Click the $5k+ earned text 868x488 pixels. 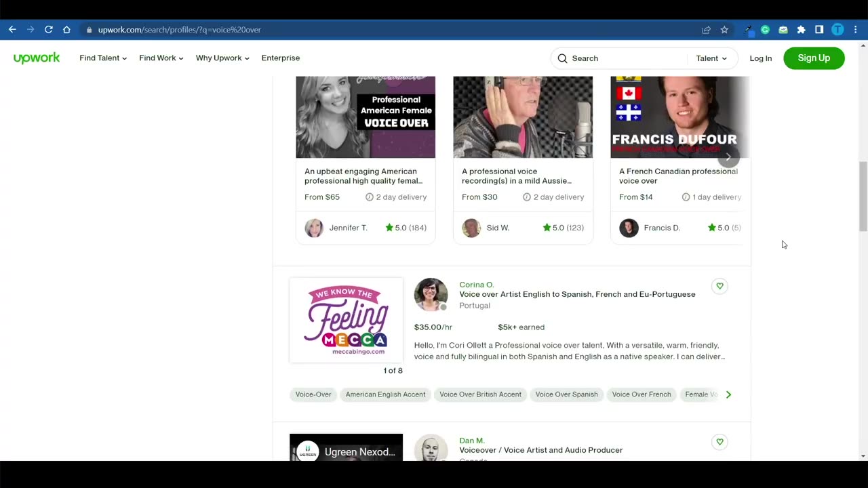click(x=521, y=327)
